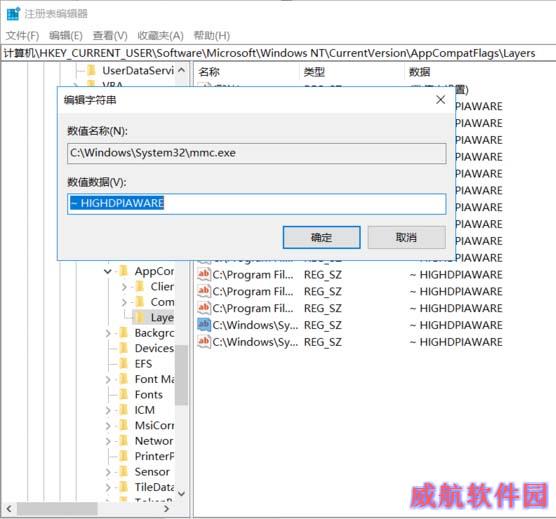The height and width of the screenshot is (519, 556).
Task: Open the 查看(V) menu
Action: click(x=110, y=35)
